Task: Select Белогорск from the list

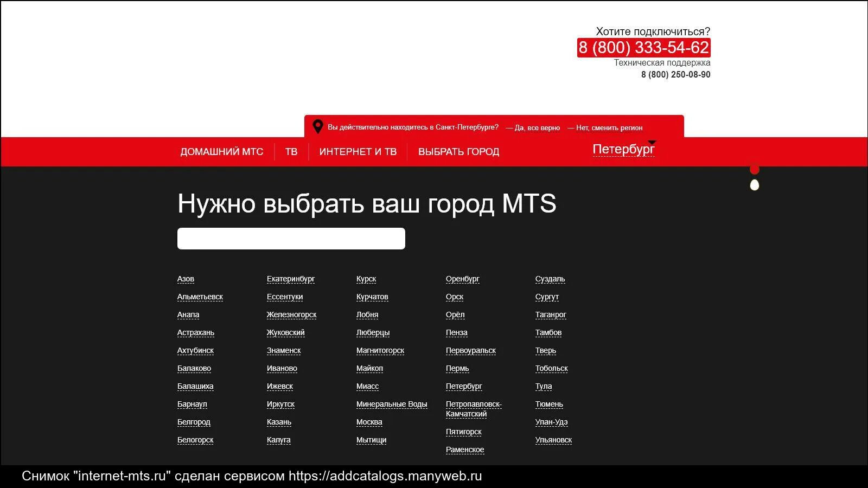Action: click(195, 440)
